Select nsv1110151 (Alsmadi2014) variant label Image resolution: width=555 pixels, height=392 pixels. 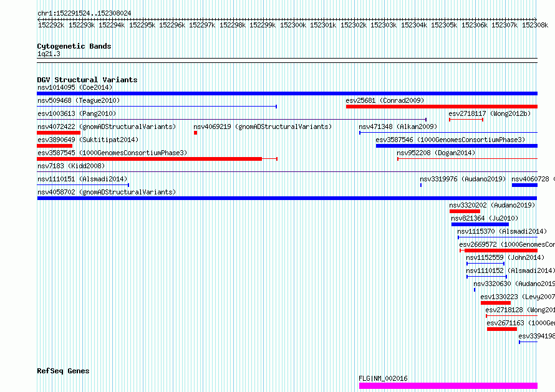(x=82, y=179)
